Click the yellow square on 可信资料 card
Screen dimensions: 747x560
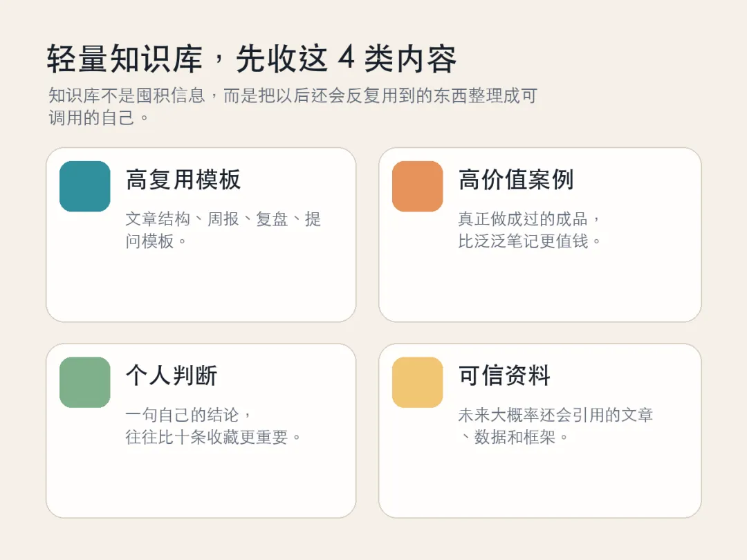417,382
